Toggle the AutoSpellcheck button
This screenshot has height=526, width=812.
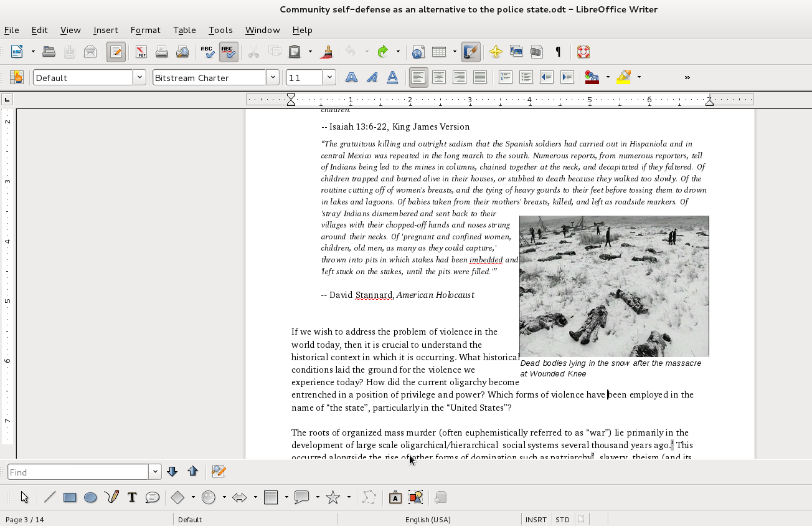tap(229, 52)
